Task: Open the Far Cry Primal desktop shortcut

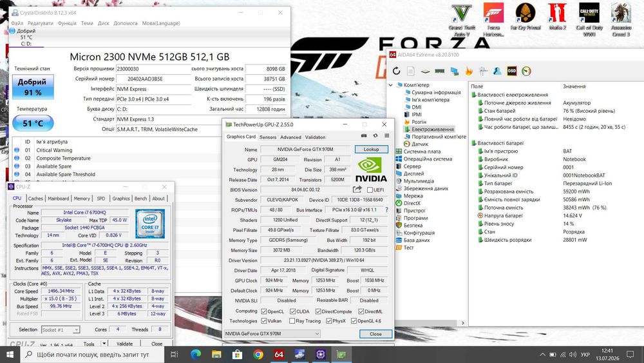Action: [x=526, y=17]
